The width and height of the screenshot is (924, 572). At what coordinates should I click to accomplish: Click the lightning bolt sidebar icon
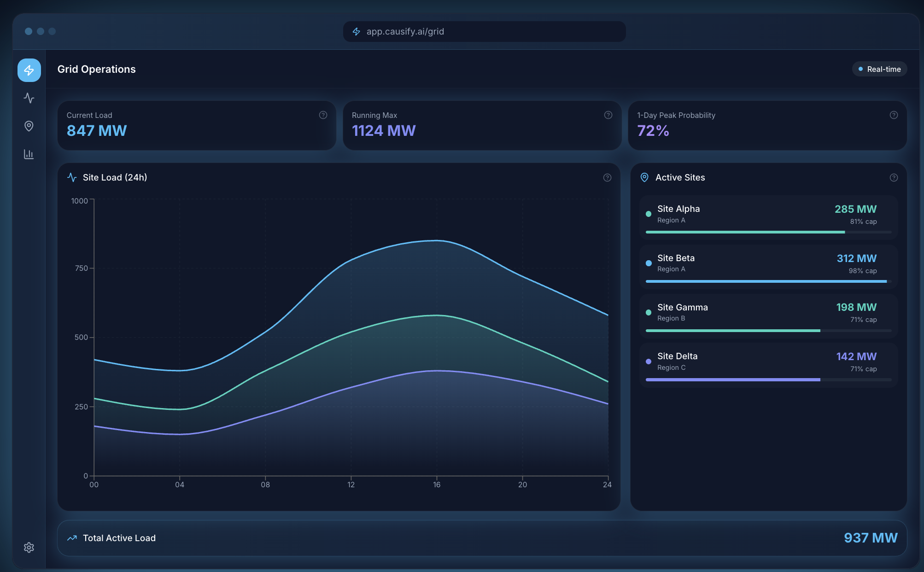29,70
